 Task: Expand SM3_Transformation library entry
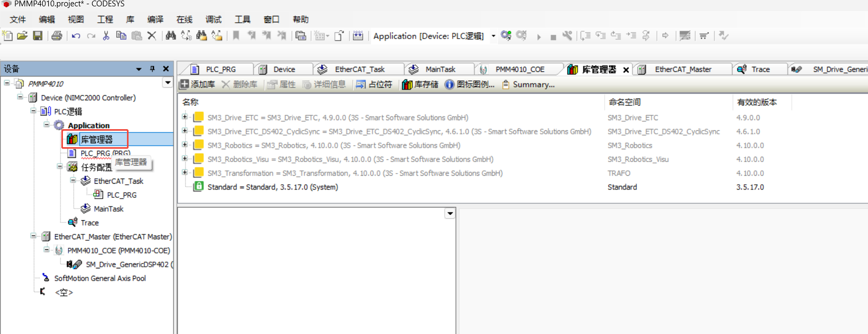click(185, 172)
